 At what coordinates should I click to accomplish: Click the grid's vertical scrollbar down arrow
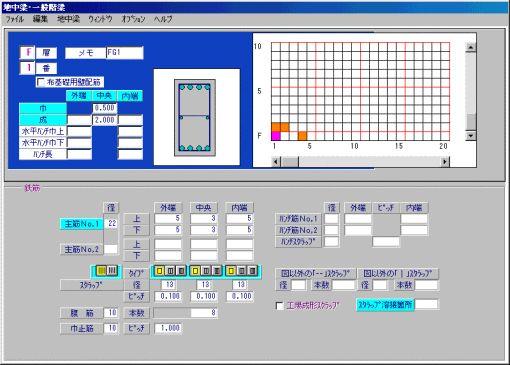(x=470, y=135)
